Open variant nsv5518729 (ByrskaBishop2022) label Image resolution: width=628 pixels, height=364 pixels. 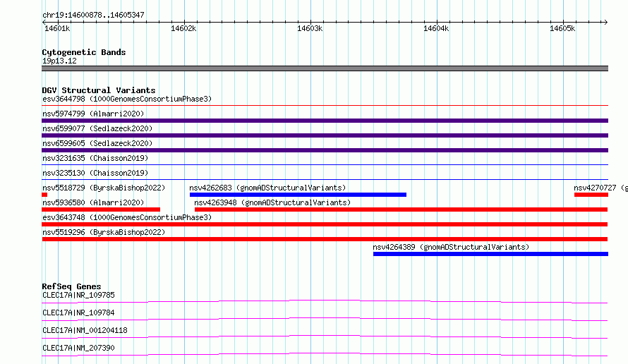click(104, 188)
